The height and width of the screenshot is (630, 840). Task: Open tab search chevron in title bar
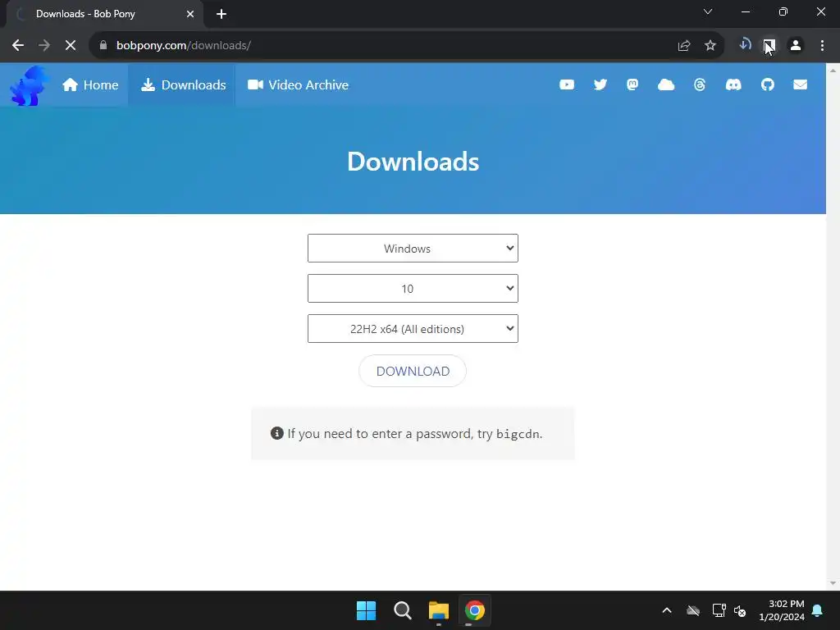click(x=708, y=11)
